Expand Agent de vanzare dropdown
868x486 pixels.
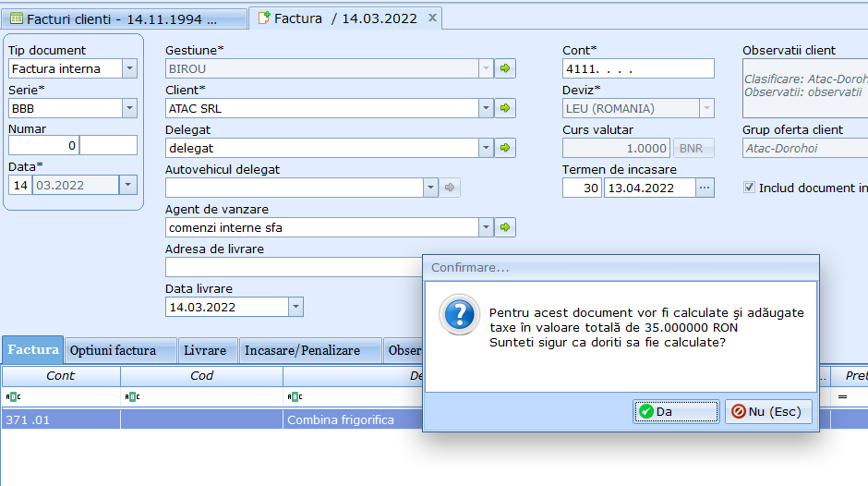click(486, 227)
